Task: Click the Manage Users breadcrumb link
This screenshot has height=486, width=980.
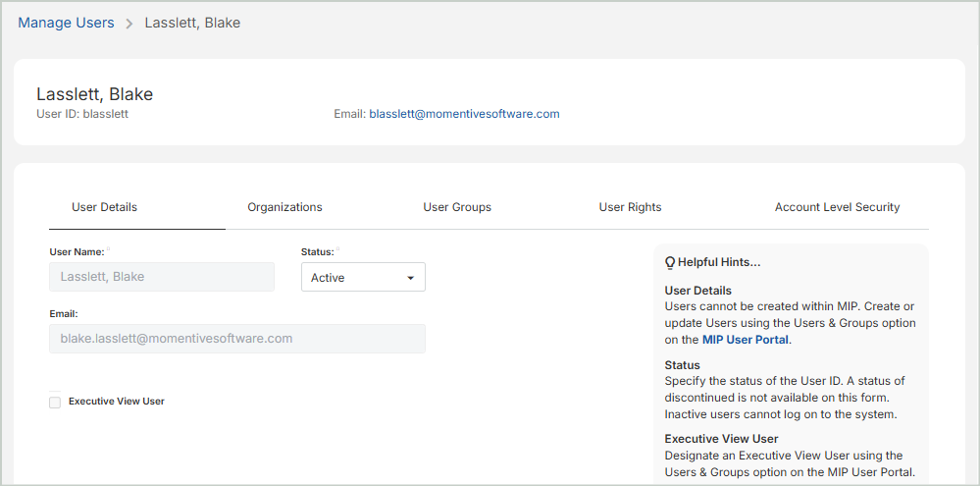Action: (x=66, y=23)
